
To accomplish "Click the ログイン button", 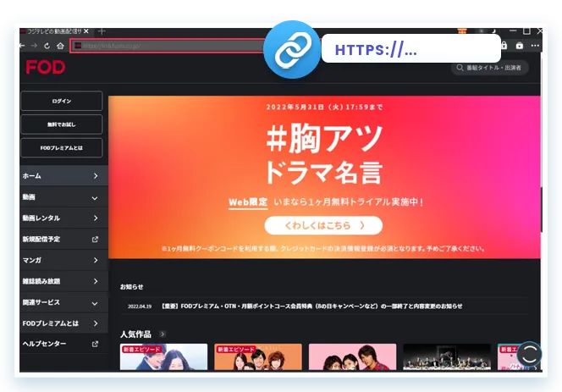I will (62, 101).
